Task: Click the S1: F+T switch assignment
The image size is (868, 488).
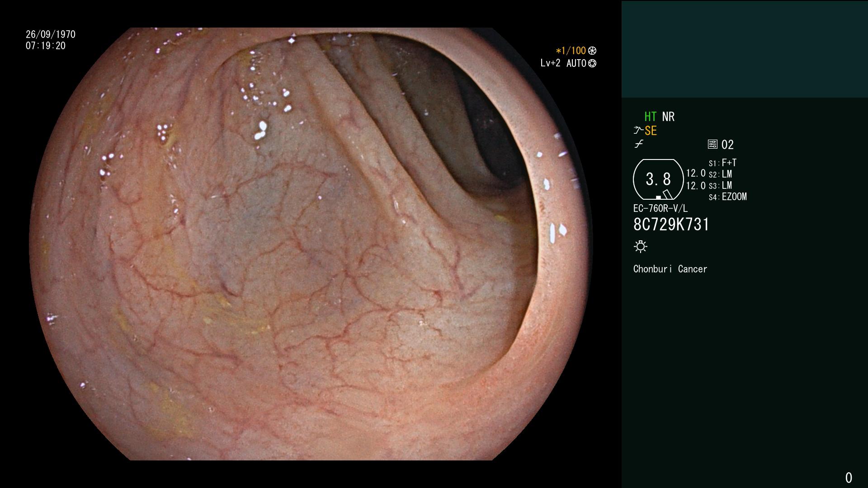Action: point(722,163)
